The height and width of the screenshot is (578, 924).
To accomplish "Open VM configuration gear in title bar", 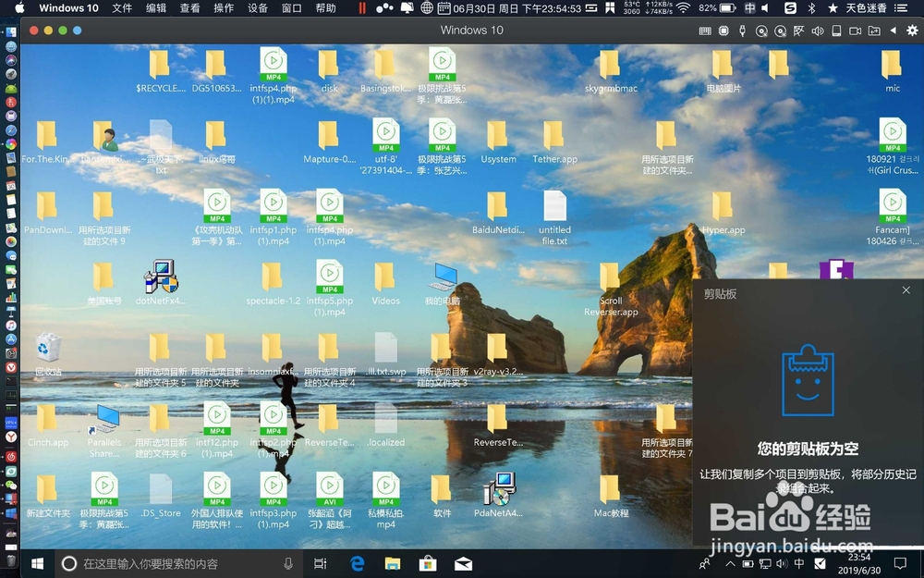I will pos(912,31).
